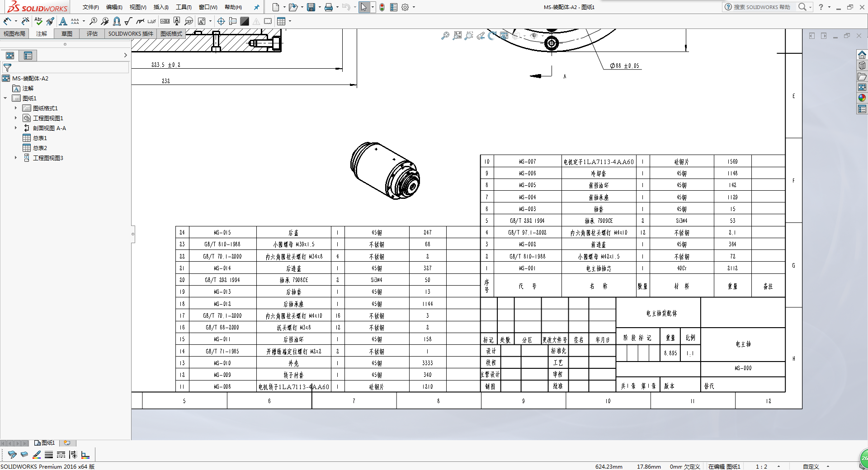
Task: Click the Print icon
Action: [x=329, y=7]
